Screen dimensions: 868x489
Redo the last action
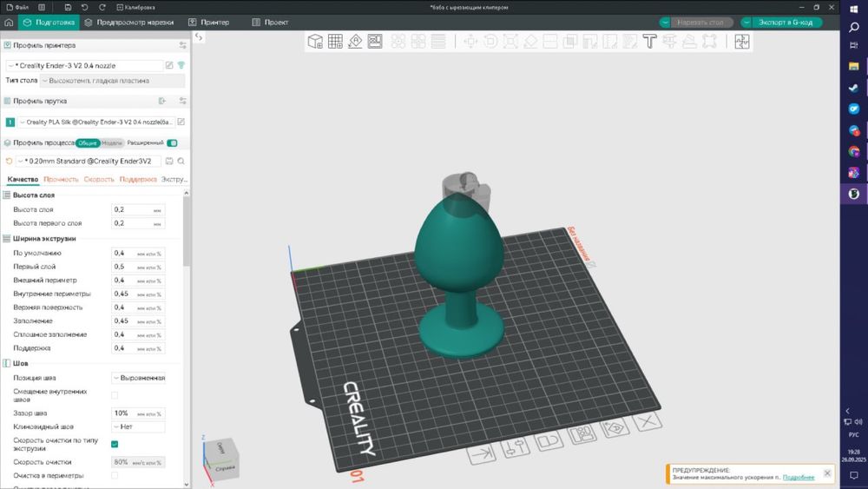tap(102, 7)
